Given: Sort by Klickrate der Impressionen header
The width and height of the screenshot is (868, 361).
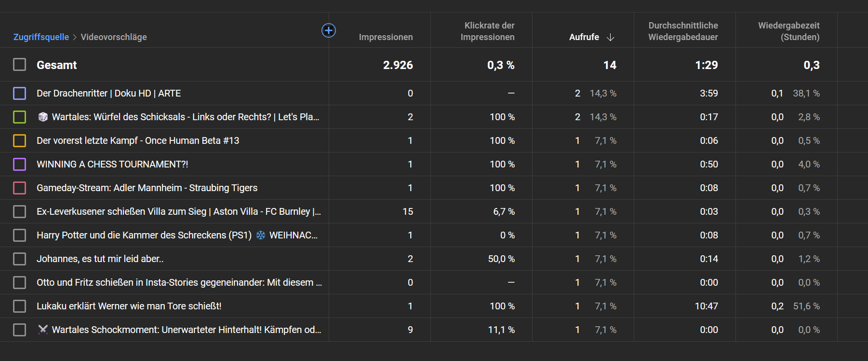Looking at the screenshot, I should (487, 31).
